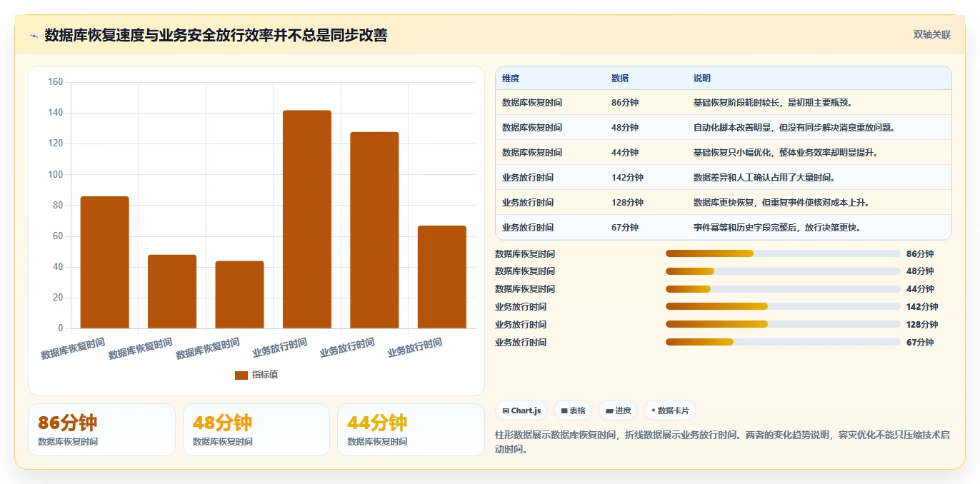Click table cell 67分钟
Screen dimensions: 980x484
(625, 228)
